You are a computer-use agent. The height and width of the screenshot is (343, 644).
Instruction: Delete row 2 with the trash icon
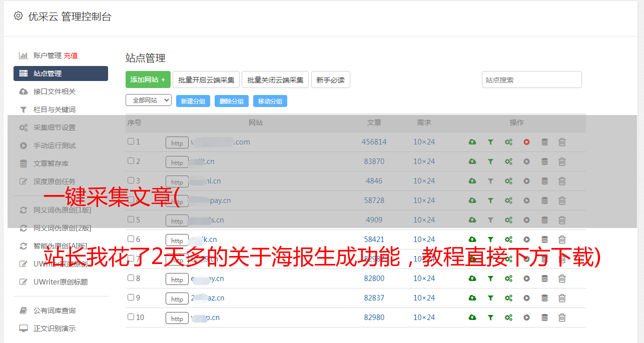click(562, 161)
